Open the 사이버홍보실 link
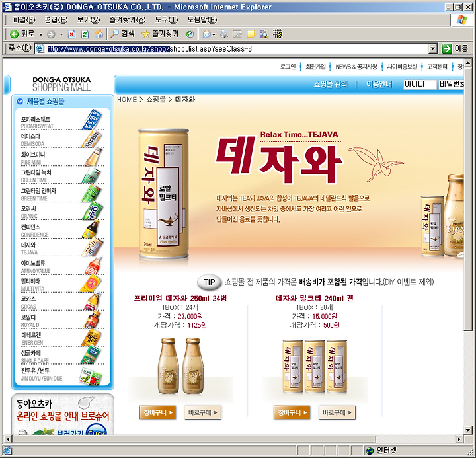 402,67
